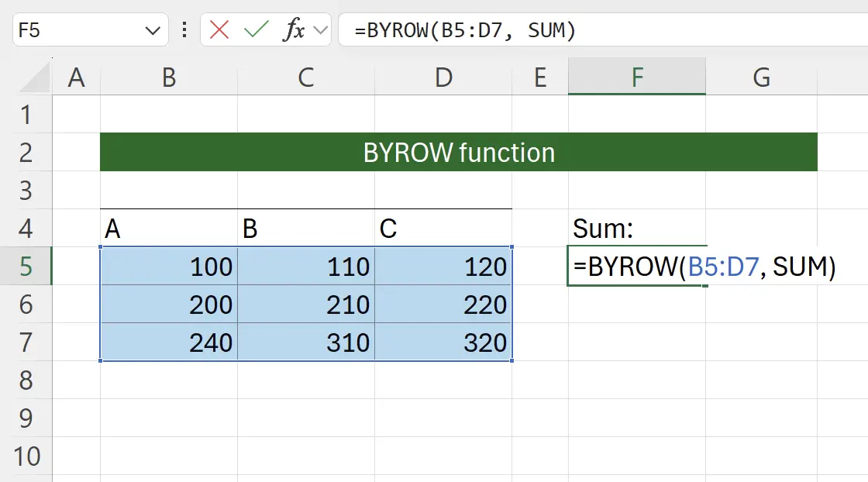868x482 pixels.
Task: Click cell F5 with the BYROW formula
Action: 637,267
